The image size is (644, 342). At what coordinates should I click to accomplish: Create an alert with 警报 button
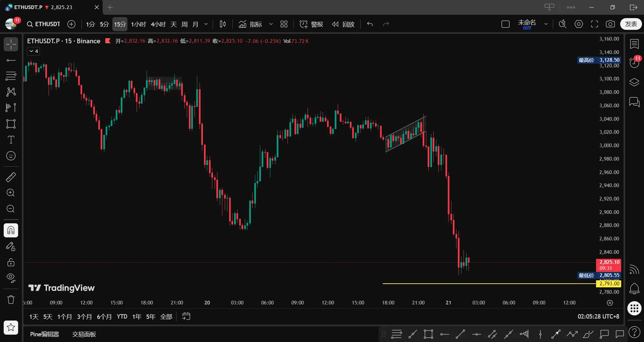pos(311,24)
